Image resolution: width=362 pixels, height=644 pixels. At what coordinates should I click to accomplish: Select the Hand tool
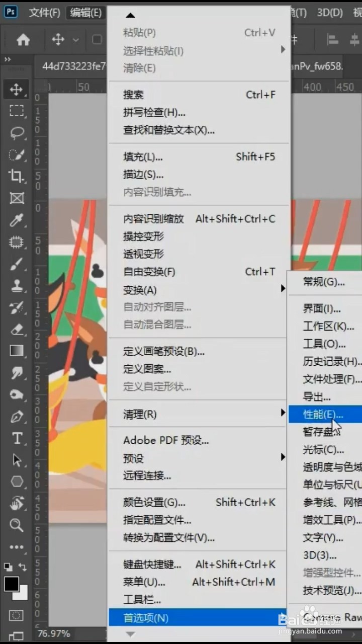pos(17,503)
